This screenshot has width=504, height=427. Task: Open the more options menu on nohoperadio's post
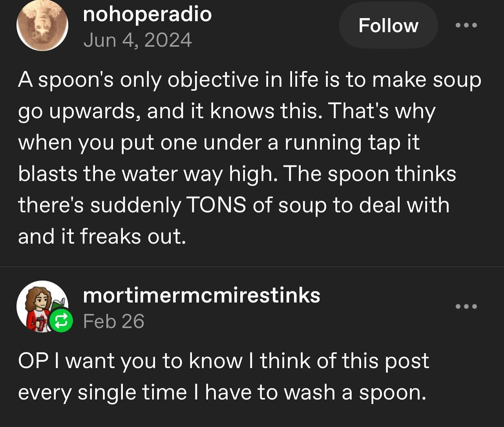[x=466, y=25]
